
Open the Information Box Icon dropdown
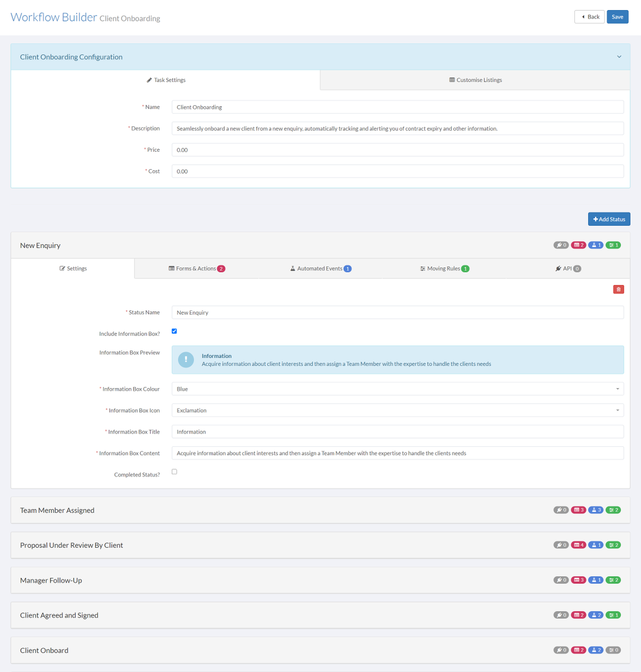[x=397, y=410]
